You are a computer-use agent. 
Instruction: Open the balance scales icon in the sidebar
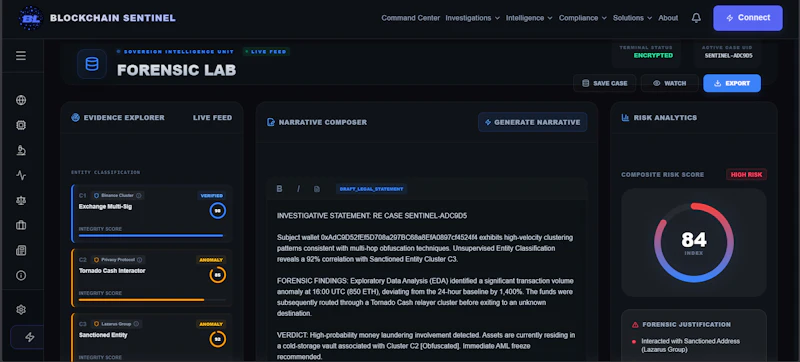tap(21, 200)
